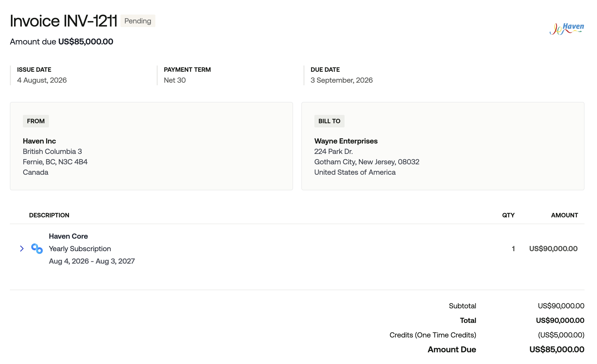The image size is (597, 364).
Task: Select the Invoice INV-1211 heading
Action: 63,21
